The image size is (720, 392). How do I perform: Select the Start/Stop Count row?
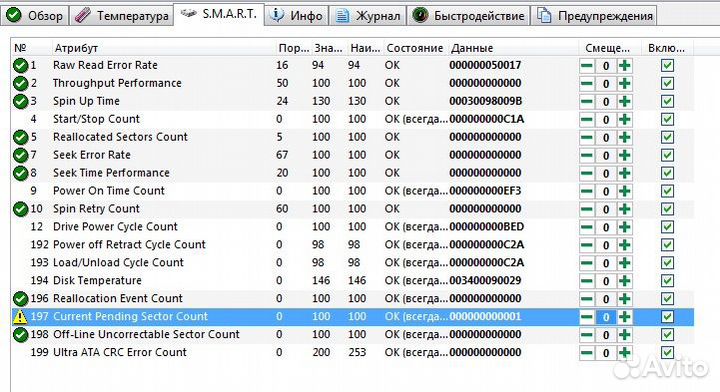[x=352, y=119]
